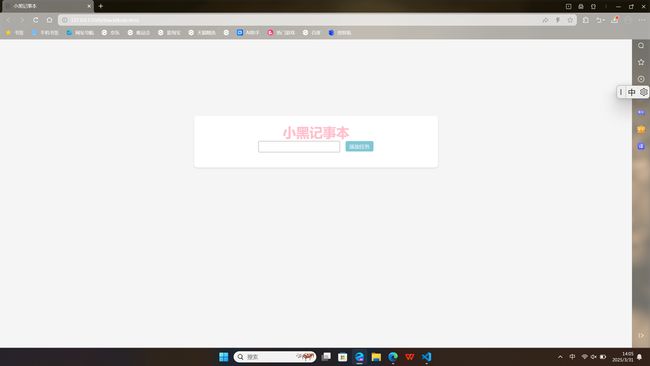
Task: Expand the system tray hidden icons chevron
Action: pyautogui.click(x=560, y=357)
